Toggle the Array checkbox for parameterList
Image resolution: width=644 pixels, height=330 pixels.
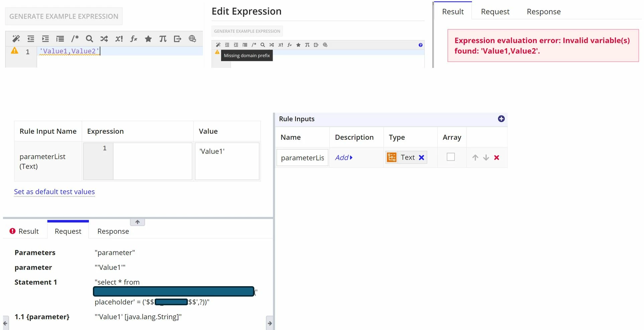coord(450,157)
